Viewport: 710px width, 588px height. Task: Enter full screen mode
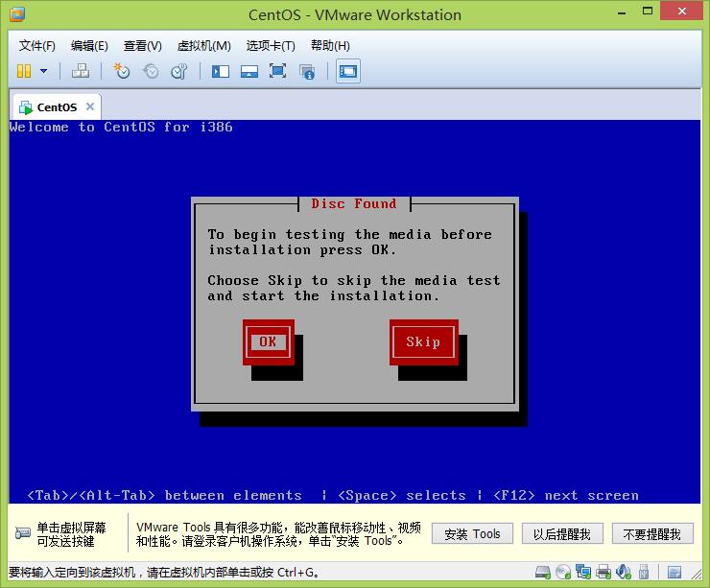point(278,71)
